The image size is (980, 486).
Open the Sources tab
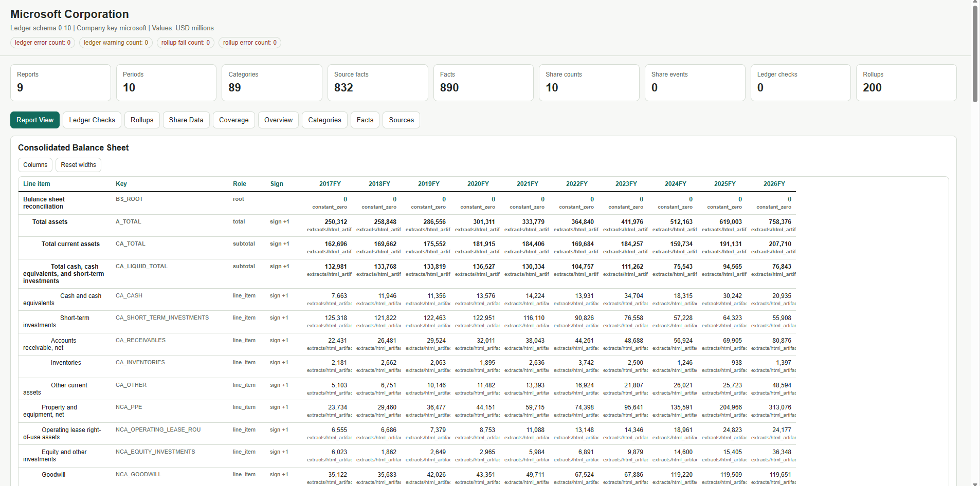coord(402,120)
